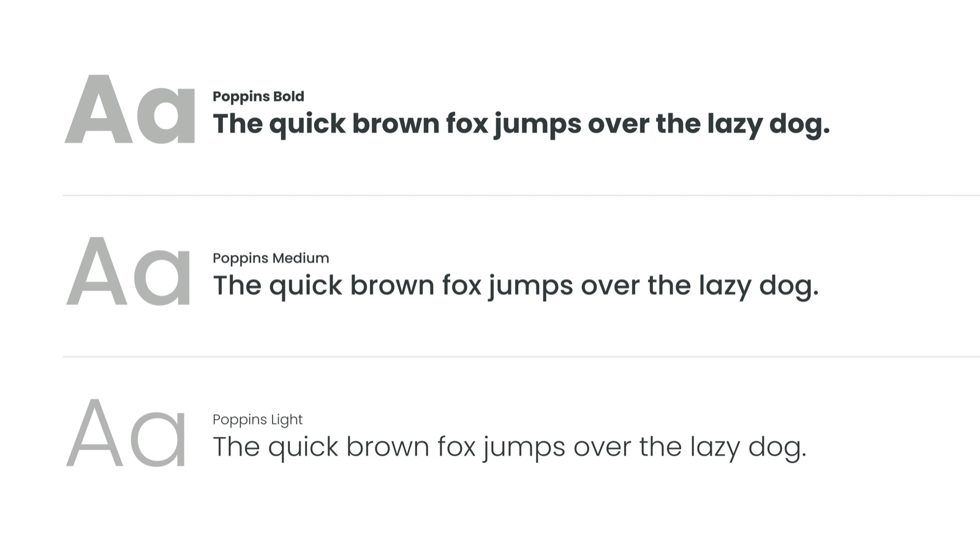
Task: Click the divider line below the Bold sample
Action: pos(521,196)
